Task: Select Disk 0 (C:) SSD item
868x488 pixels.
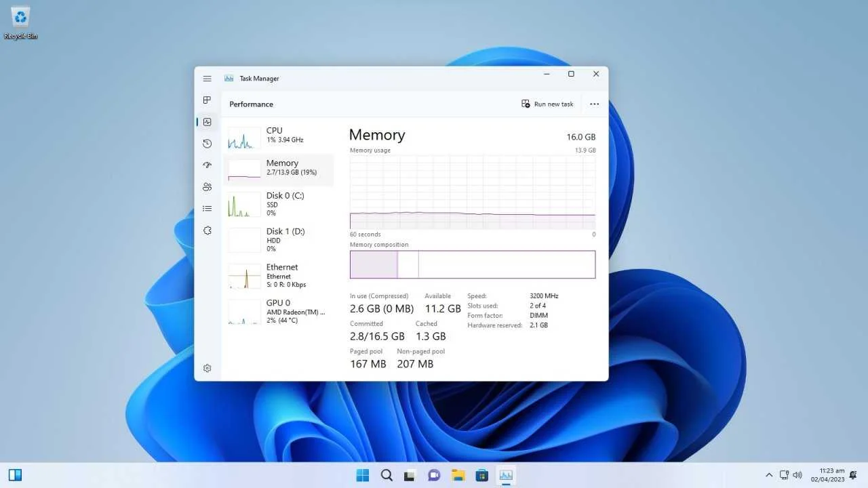Action: click(279, 205)
